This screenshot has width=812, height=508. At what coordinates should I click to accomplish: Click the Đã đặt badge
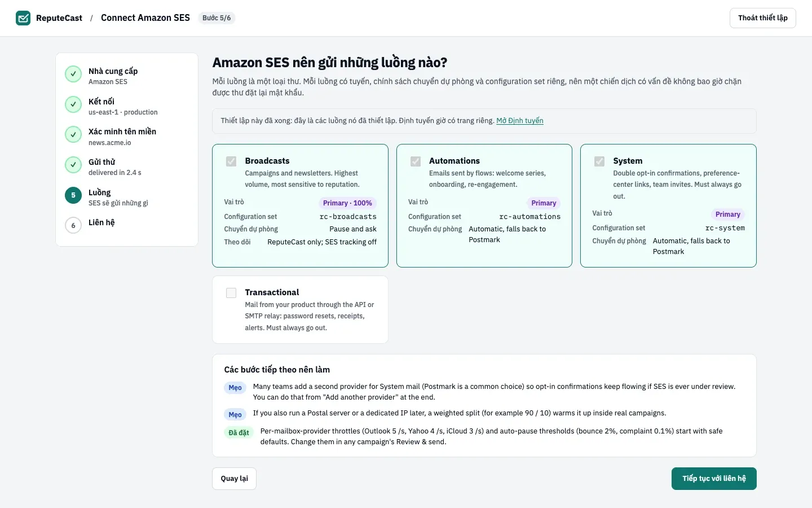coord(239,433)
